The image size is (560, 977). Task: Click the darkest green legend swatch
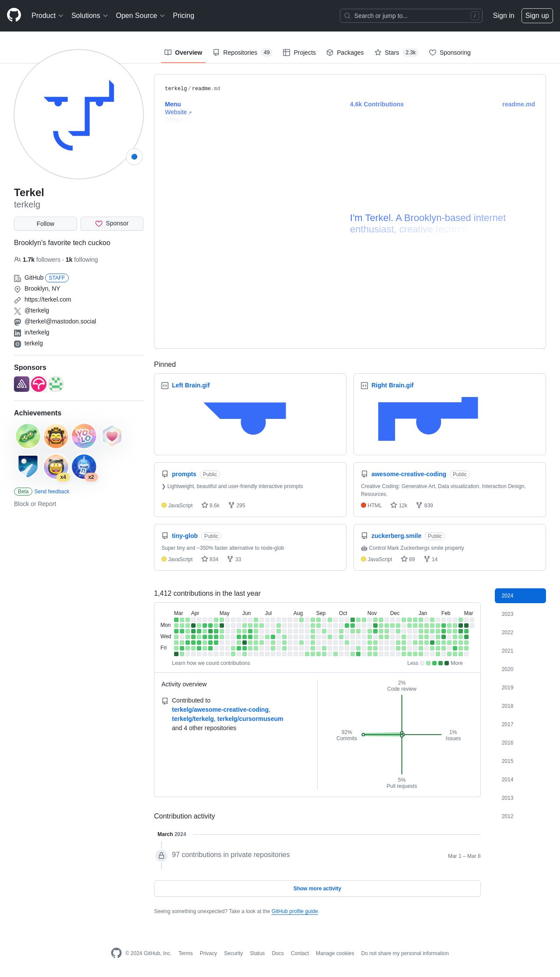(x=447, y=663)
